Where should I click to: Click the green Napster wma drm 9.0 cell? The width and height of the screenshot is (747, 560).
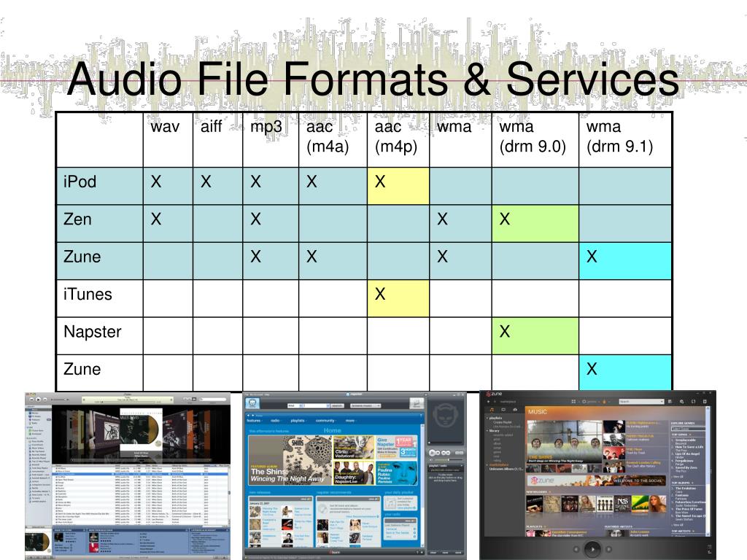pos(535,336)
